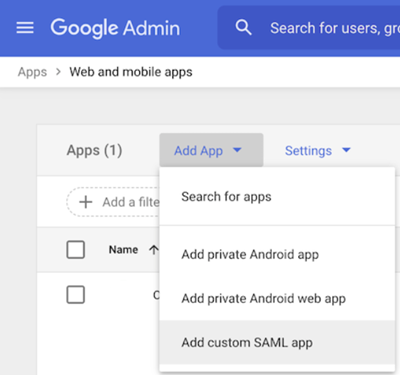400x375 pixels.
Task: Open the Add App dropdown
Action: 211,150
